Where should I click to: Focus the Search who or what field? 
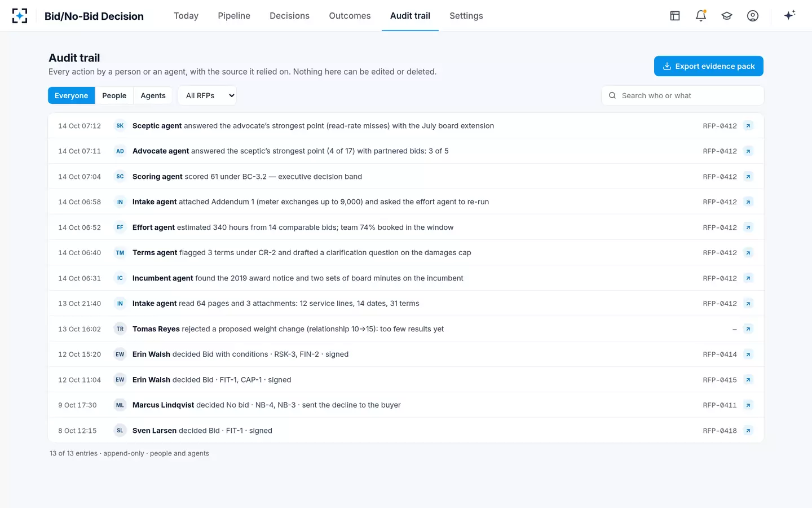tap(683, 95)
